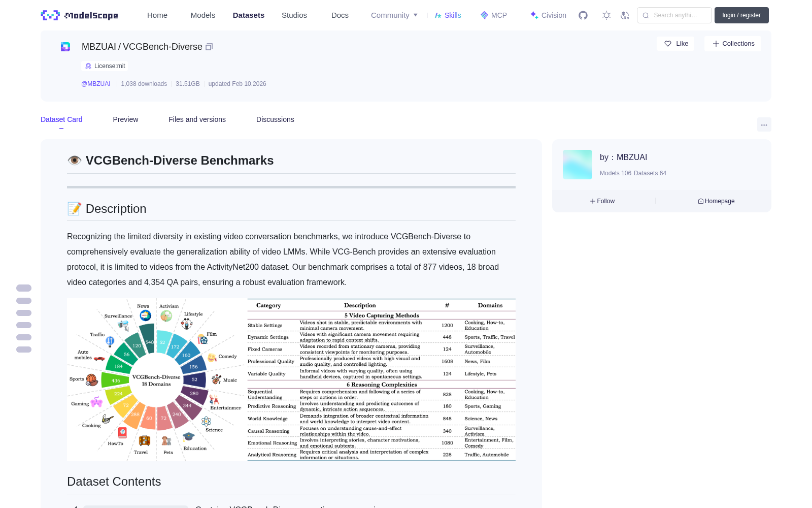Click the MBZUAI dataset avatar icon
This screenshot has width=812, height=508.
[x=65, y=47]
